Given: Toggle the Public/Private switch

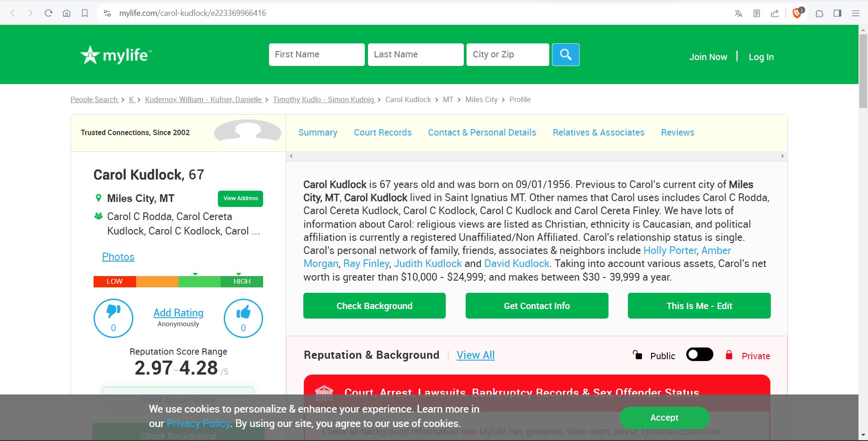Looking at the screenshot, I should 699,355.
